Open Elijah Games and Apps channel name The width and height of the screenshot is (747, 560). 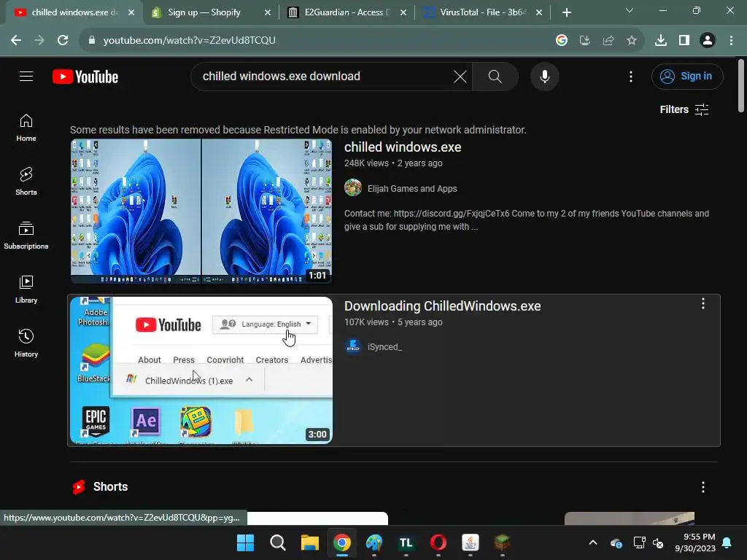point(412,189)
